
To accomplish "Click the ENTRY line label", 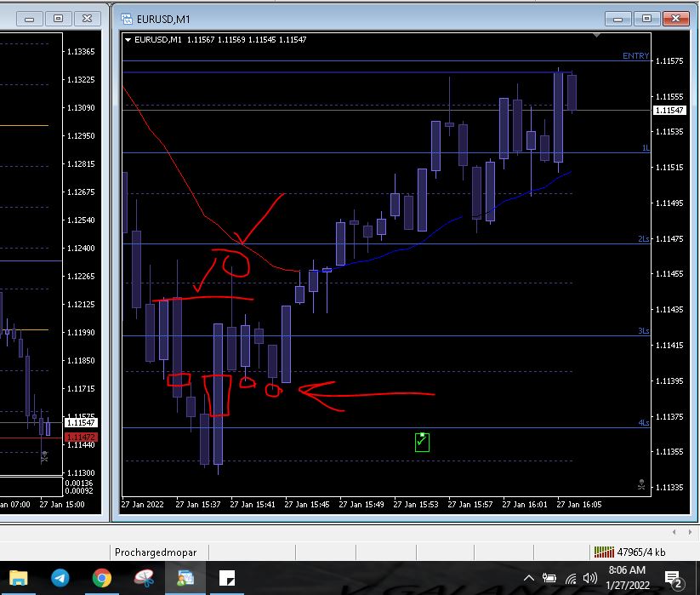I will 635,56.
